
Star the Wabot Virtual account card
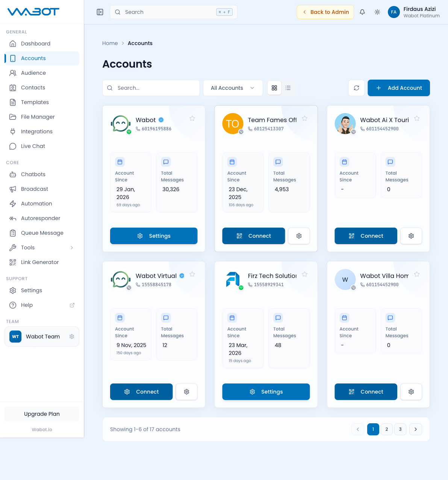coord(192,274)
